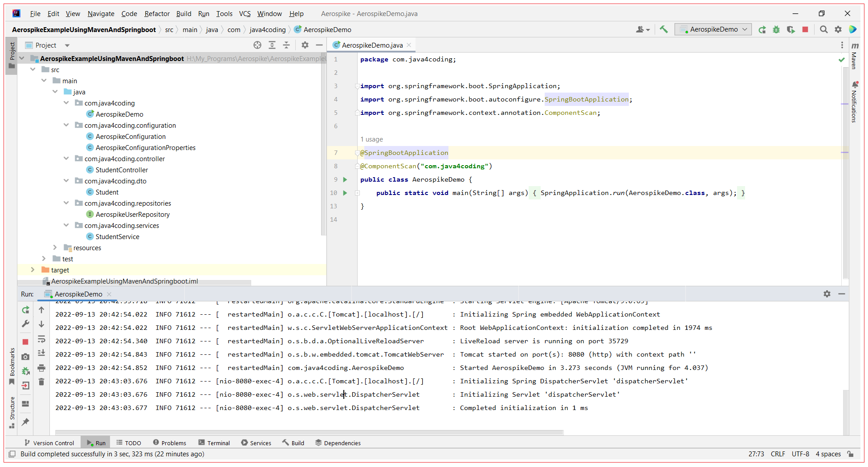Click the CRLF line separator indicator
The height and width of the screenshot is (467, 868).
(x=778, y=454)
